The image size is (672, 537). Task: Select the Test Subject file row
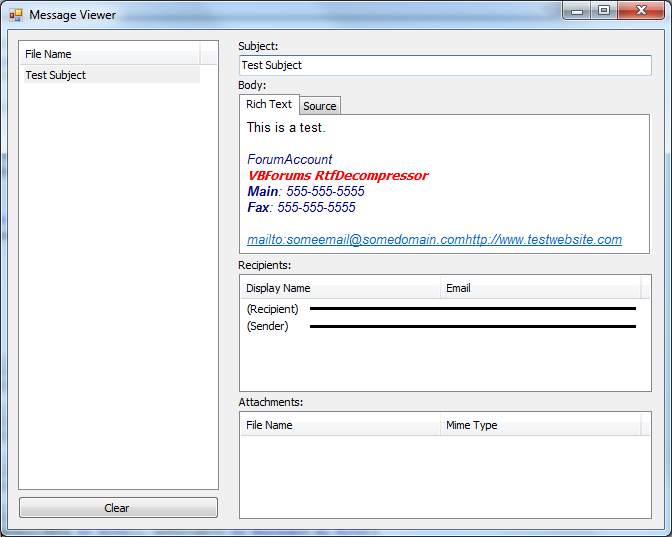[x=111, y=75]
